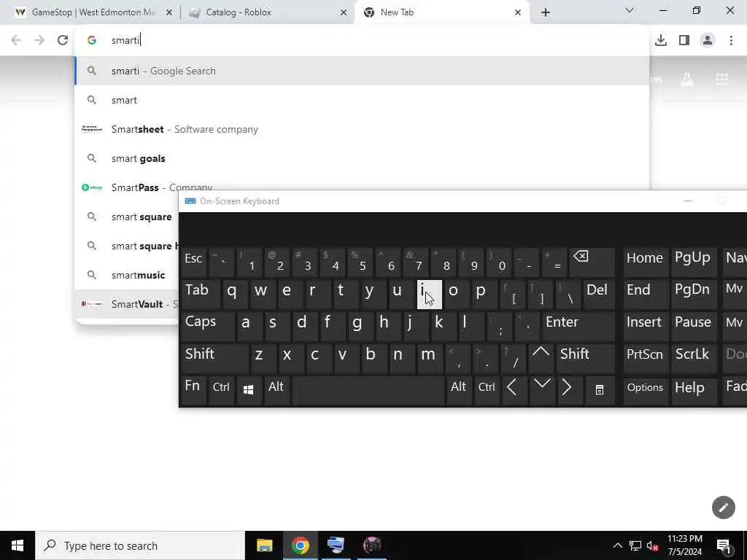Toggle the left Ctrl key
Image resolution: width=747 pixels, height=560 pixels.
coord(221,391)
